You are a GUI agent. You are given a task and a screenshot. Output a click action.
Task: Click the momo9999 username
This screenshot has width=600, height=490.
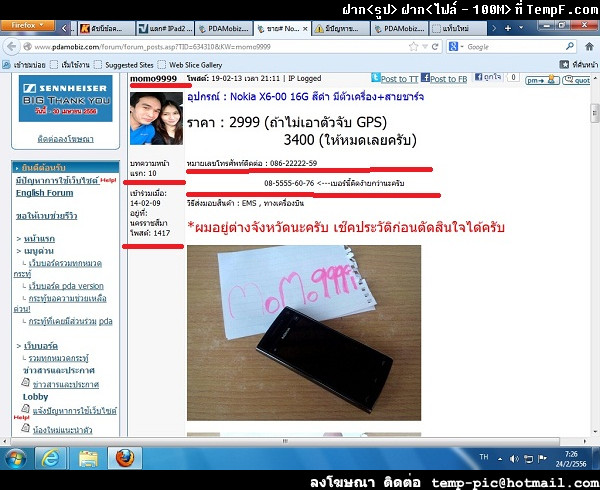(153, 78)
